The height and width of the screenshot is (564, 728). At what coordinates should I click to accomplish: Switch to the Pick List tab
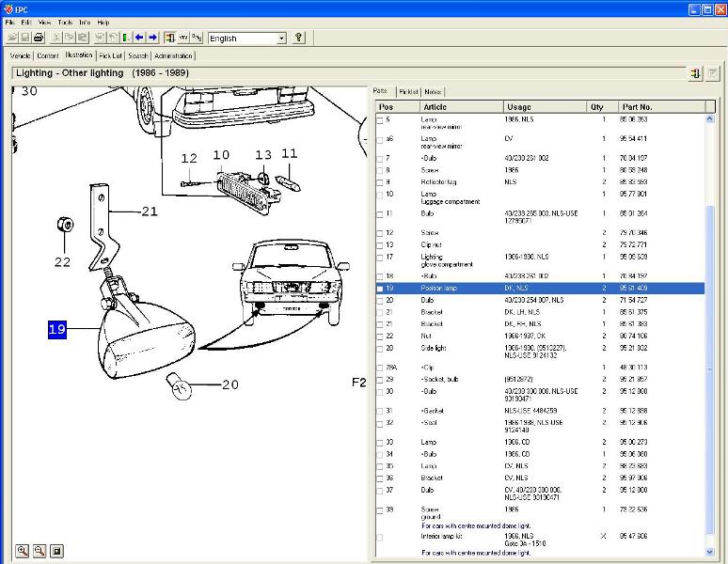(x=111, y=56)
